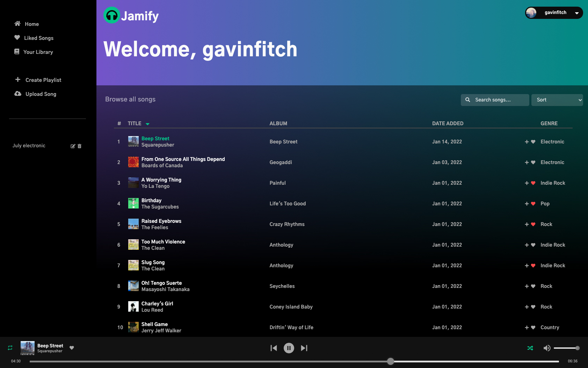Edit the July electronic playlist
The width and height of the screenshot is (588, 368).
pos(73,146)
